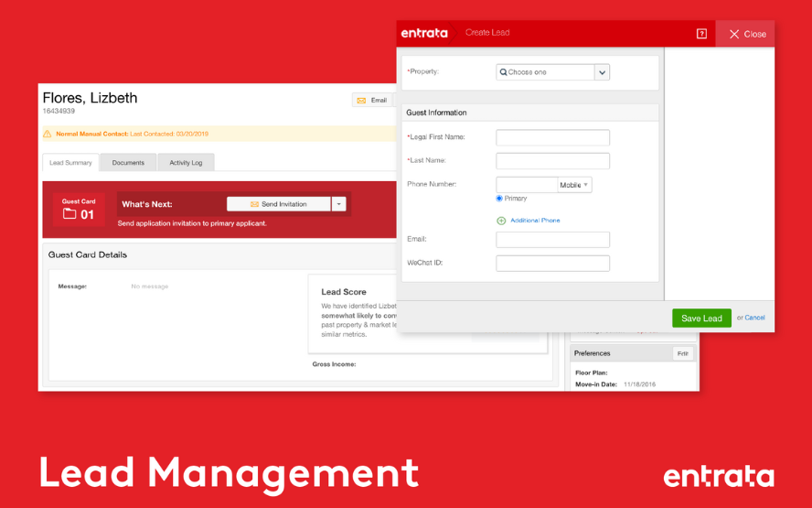Click the 'No message' text in Guest Card Details
Screen dimensions: 812x508
tap(150, 286)
